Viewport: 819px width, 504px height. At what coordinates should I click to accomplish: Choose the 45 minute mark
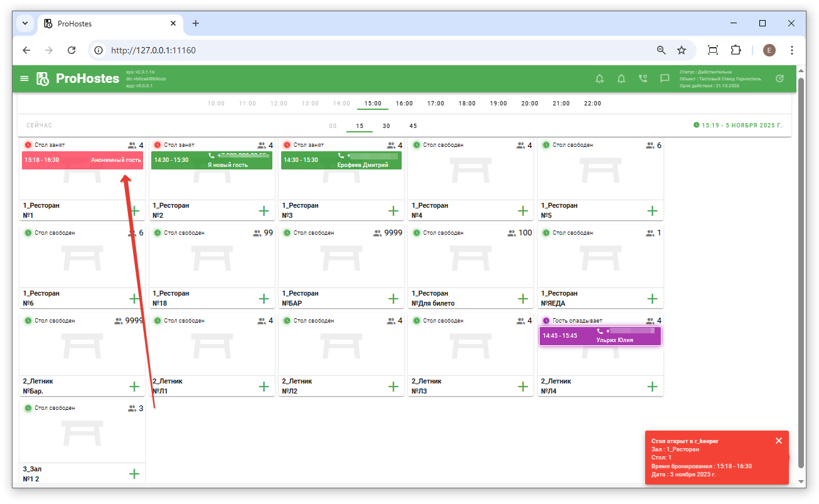(413, 126)
